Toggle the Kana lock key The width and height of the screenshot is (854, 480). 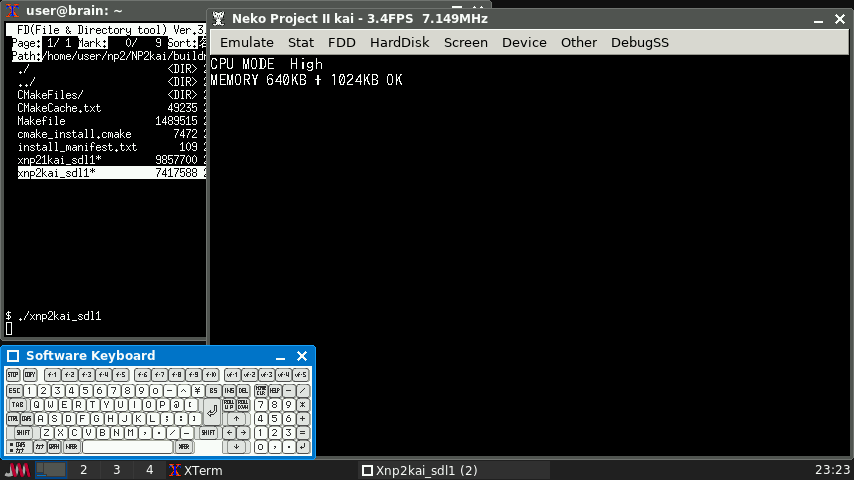click(x=39, y=446)
